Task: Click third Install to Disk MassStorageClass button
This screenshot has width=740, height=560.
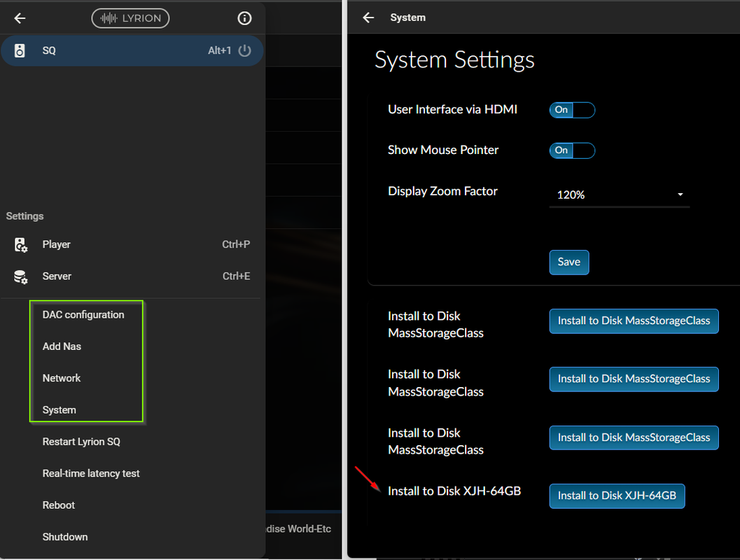Action: tap(634, 437)
